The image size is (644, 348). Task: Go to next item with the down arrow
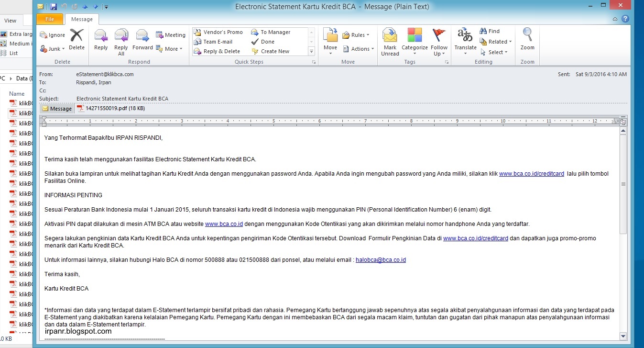(95, 7)
